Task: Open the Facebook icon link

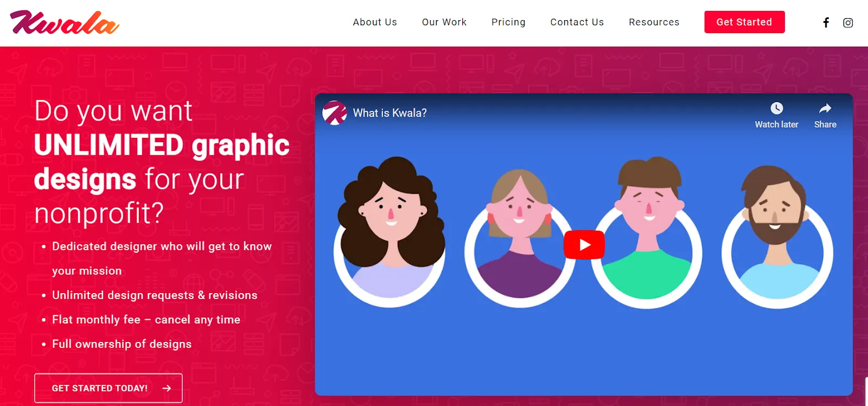Action: (x=826, y=22)
